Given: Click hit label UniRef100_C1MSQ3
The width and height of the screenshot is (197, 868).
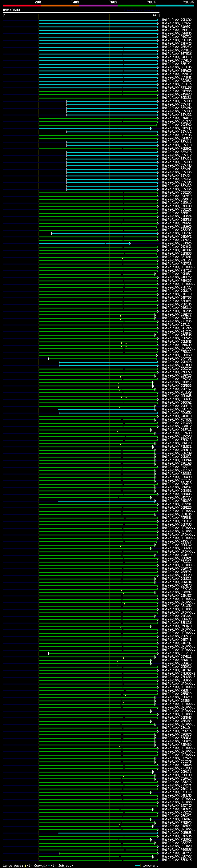Looking at the screenshot, I should [x=176, y=128].
